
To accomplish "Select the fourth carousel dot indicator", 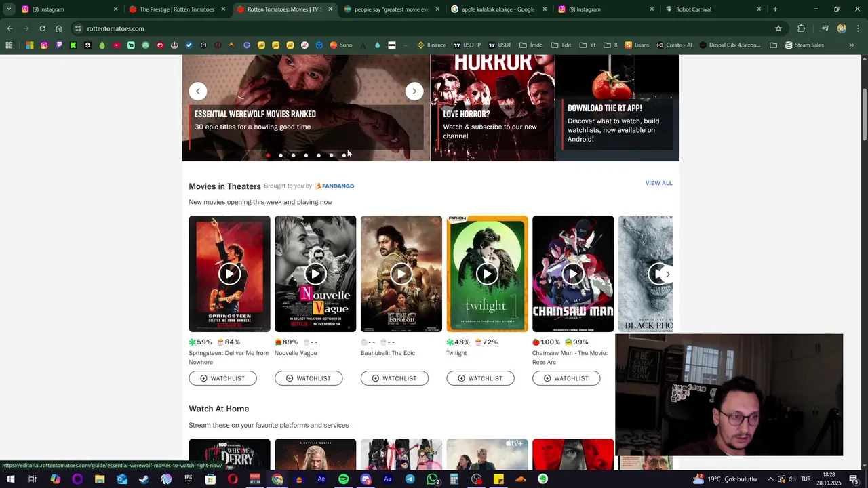I will (306, 155).
